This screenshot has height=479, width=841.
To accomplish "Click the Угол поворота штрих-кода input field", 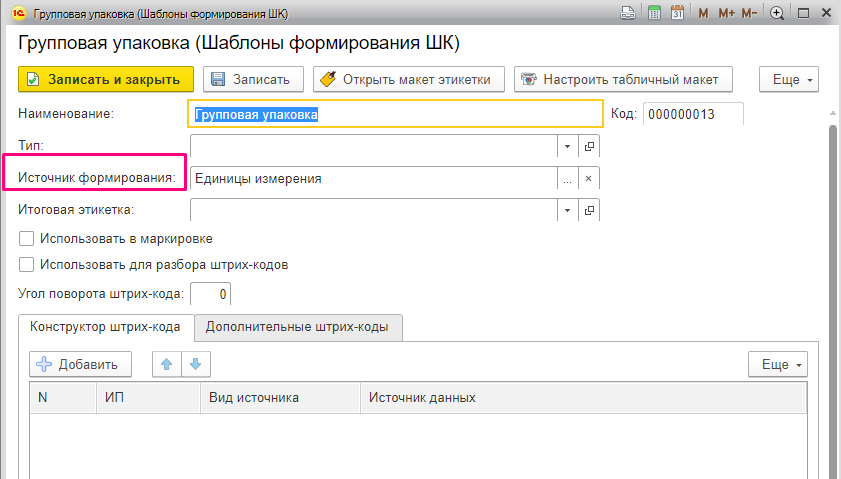I will pos(210,293).
